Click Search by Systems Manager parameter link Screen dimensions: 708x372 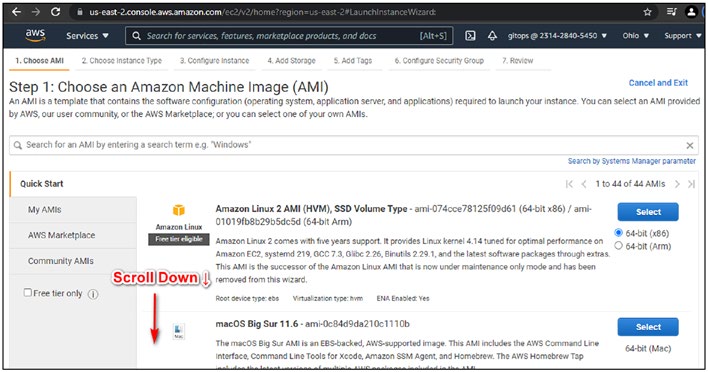632,161
